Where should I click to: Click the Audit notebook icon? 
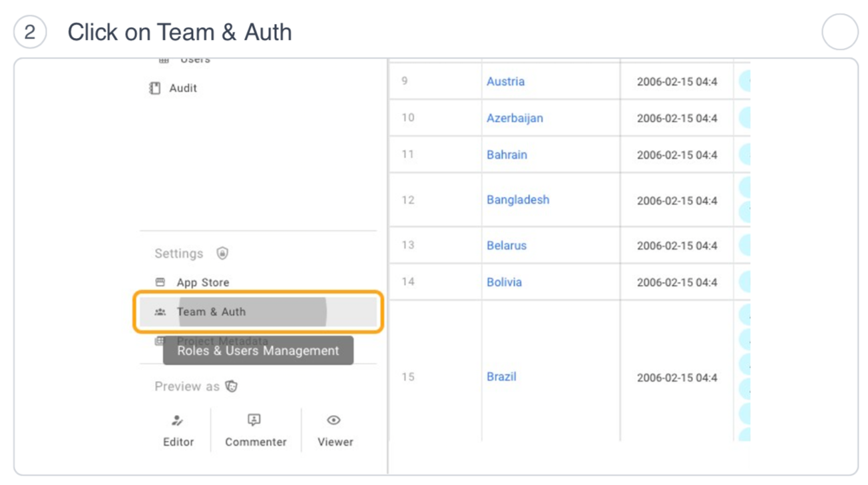[155, 88]
